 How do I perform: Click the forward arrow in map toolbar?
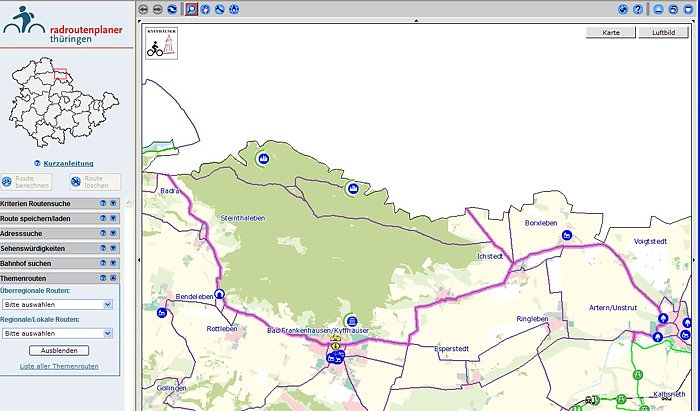[158, 9]
